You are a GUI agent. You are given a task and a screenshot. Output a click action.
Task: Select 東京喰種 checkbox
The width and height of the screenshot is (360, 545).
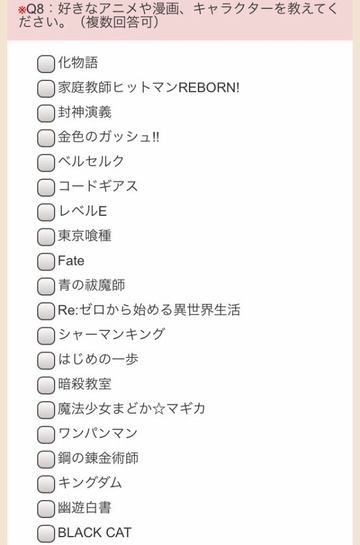coord(46,237)
